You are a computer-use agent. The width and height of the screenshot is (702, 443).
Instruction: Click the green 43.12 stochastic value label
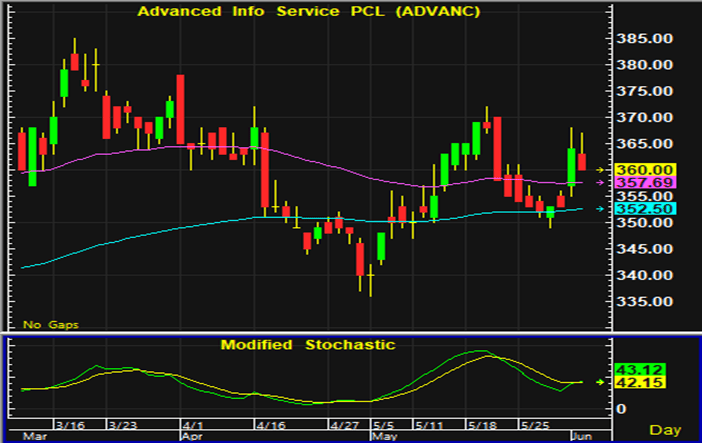coord(639,370)
